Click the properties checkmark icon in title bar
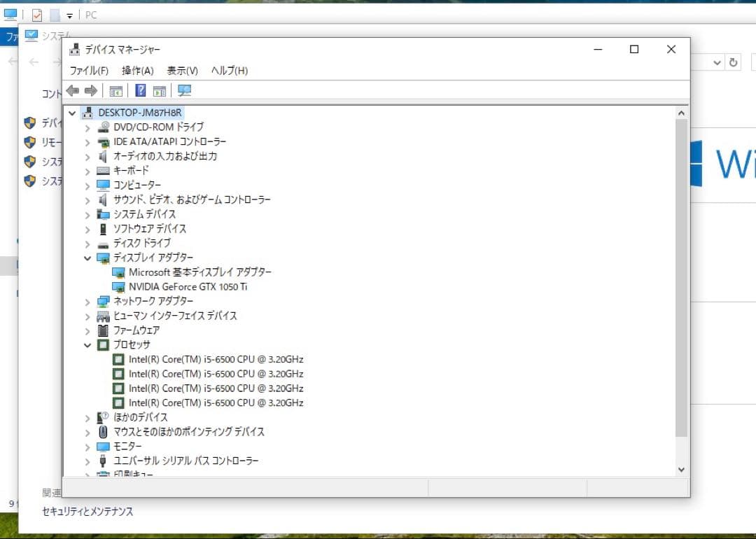 pos(37,15)
